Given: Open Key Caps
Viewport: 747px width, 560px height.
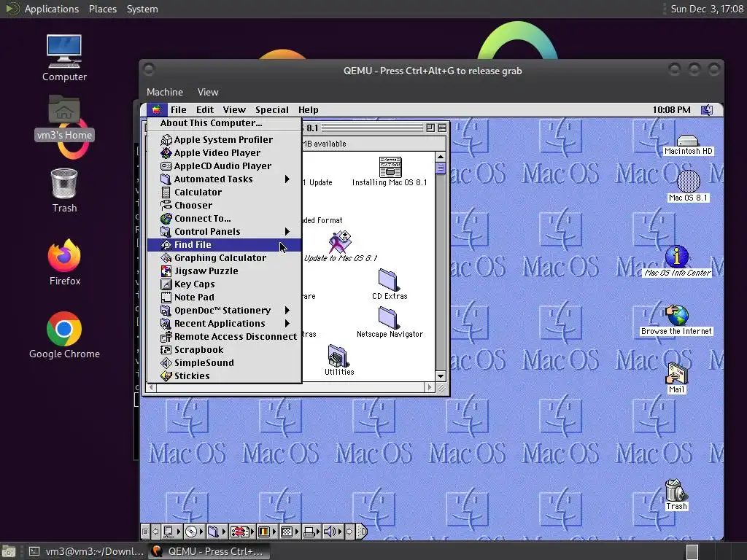Looking at the screenshot, I should 224,284.
